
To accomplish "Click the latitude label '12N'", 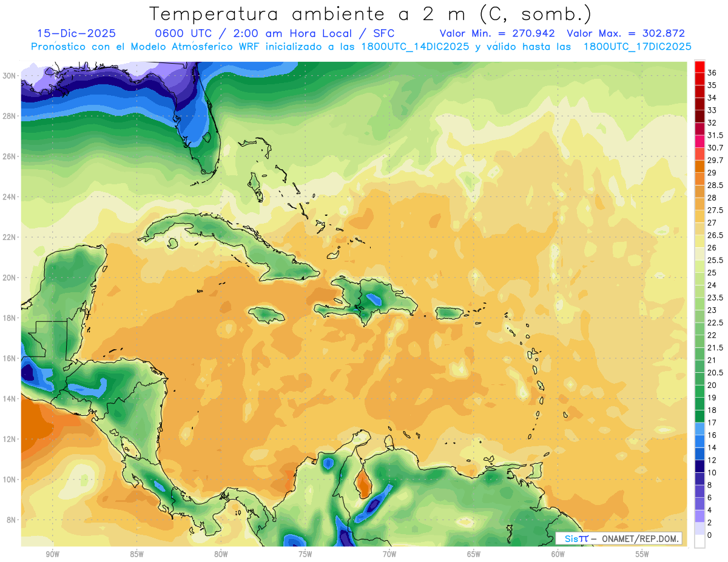I will click(x=10, y=439).
